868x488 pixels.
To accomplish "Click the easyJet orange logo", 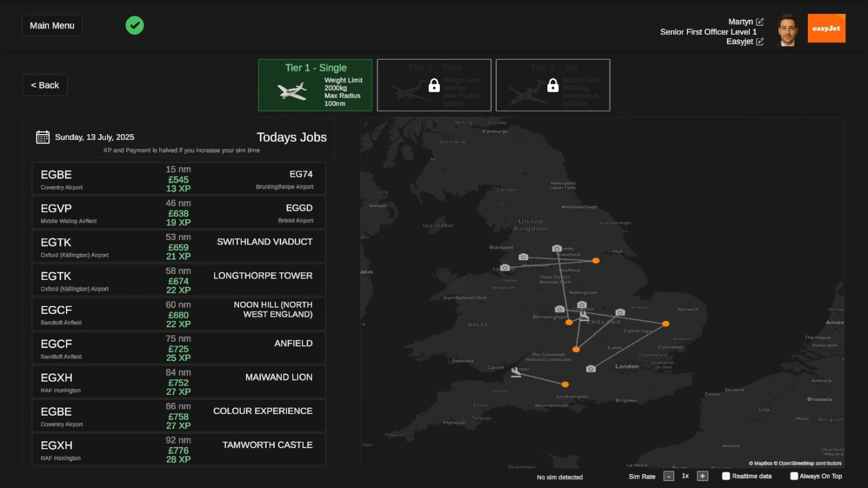I will click(x=826, y=28).
